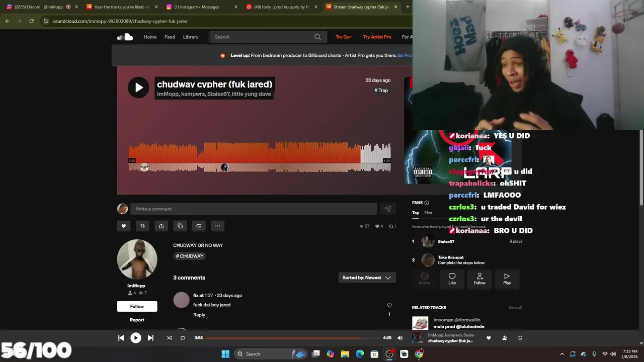
Task: Open a new browser tab
Action: pos(408,7)
